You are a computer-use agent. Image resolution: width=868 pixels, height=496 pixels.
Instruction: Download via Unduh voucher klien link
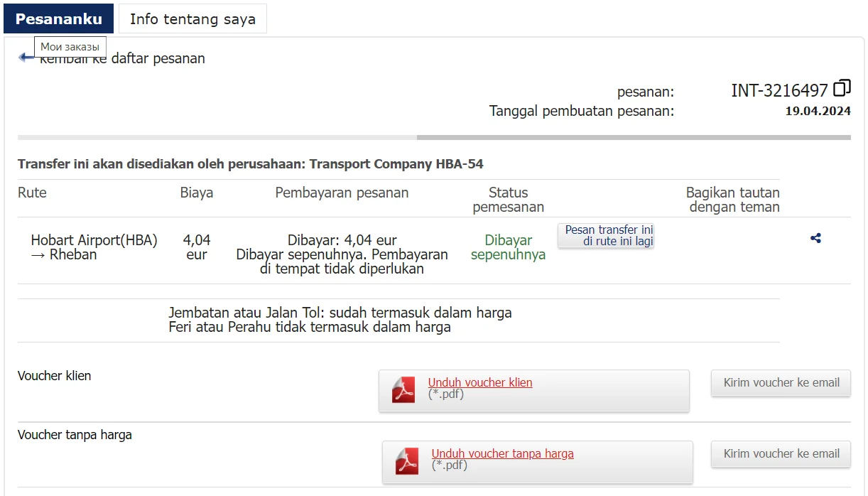click(480, 382)
